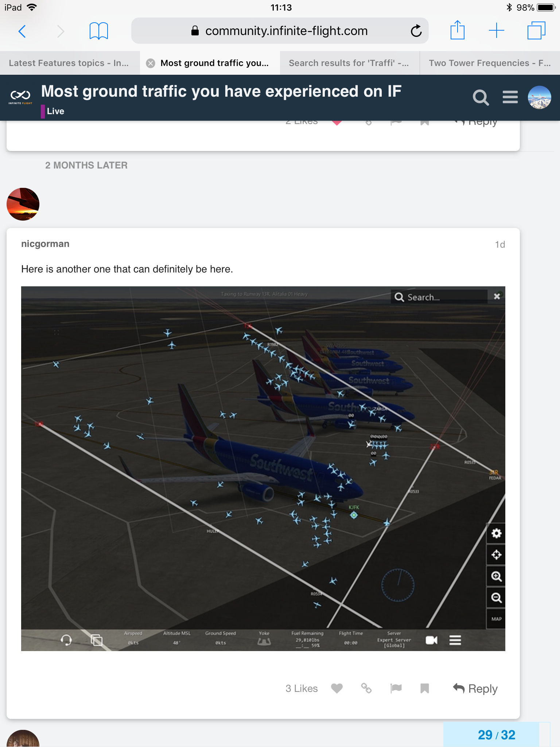Open your profile avatar menu
Image resolution: width=560 pixels, height=747 pixels.
pos(539,97)
